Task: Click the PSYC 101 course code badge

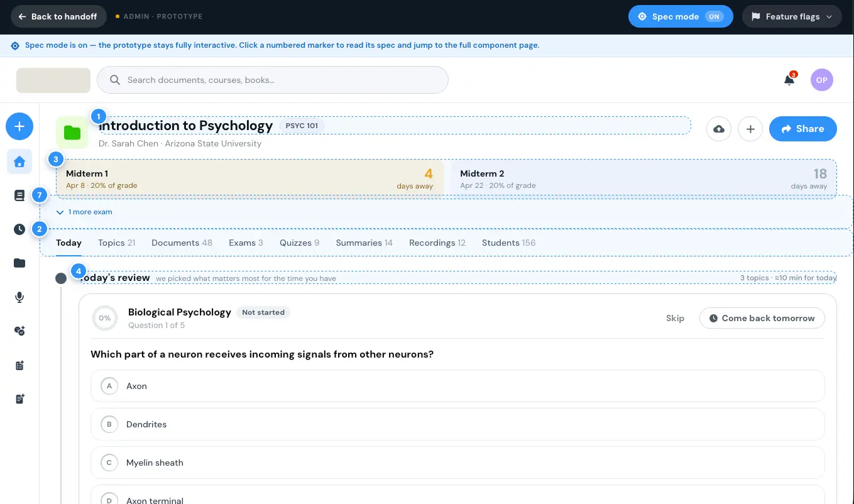Action: (302, 126)
